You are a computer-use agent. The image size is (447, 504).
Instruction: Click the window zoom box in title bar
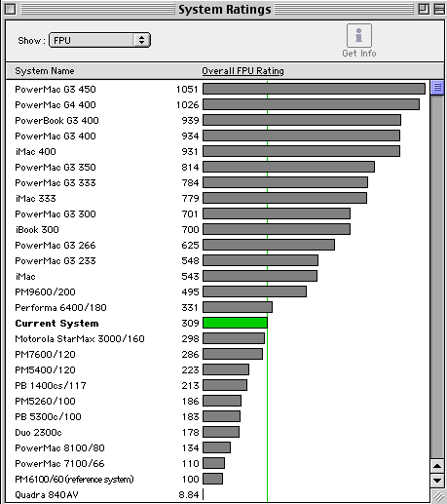click(424, 9)
